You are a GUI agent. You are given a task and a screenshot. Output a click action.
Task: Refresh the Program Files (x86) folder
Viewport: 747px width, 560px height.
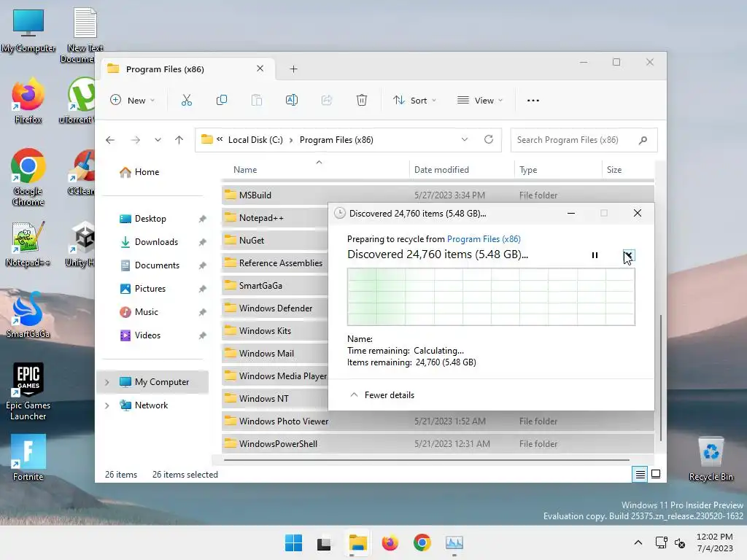[488, 139]
